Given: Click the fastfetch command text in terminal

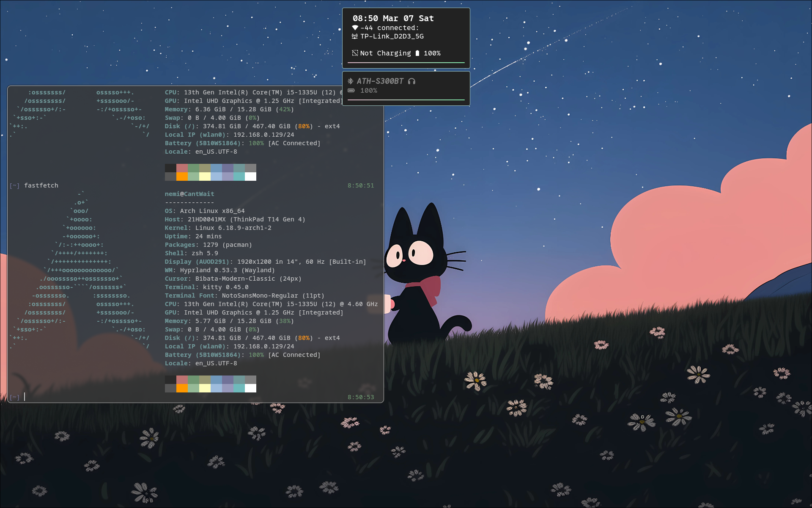Looking at the screenshot, I should (x=41, y=185).
